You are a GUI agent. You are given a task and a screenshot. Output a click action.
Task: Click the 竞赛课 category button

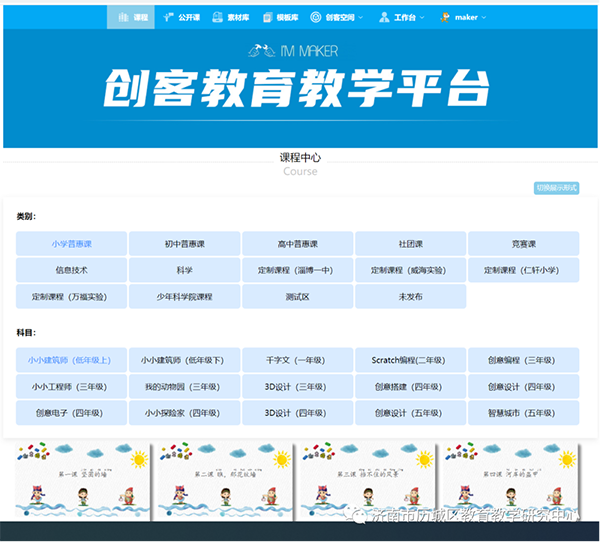(523, 244)
